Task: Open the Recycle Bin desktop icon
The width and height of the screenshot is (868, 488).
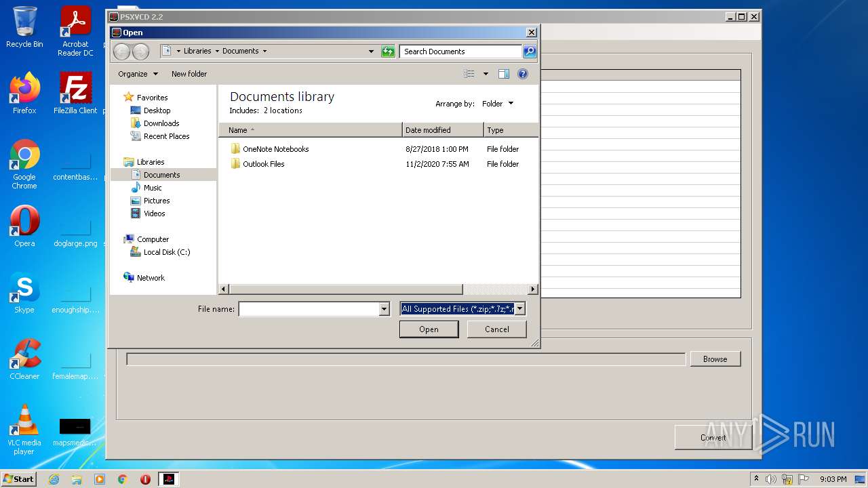Action: pos(24,27)
